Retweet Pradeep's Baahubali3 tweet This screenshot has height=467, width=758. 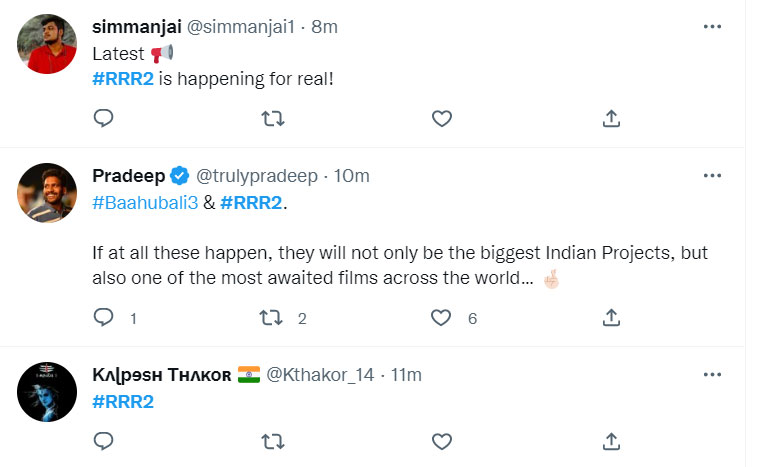[272, 318]
